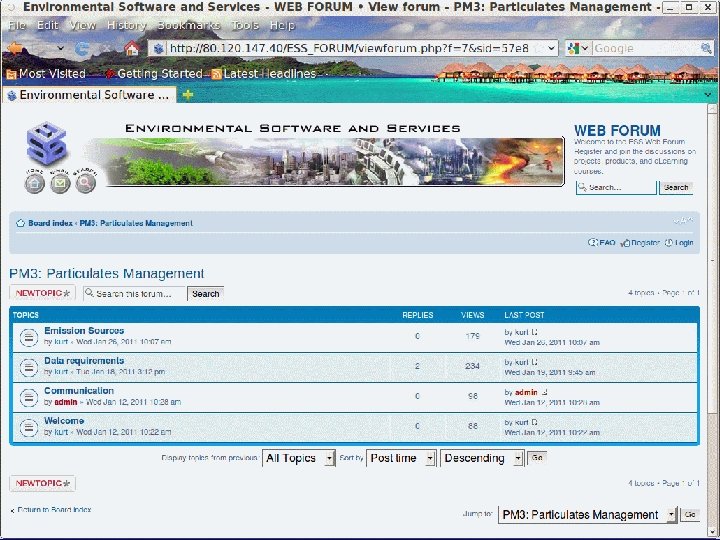
Task: Click the Data requirements topic icon
Action: pyautogui.click(x=28, y=367)
